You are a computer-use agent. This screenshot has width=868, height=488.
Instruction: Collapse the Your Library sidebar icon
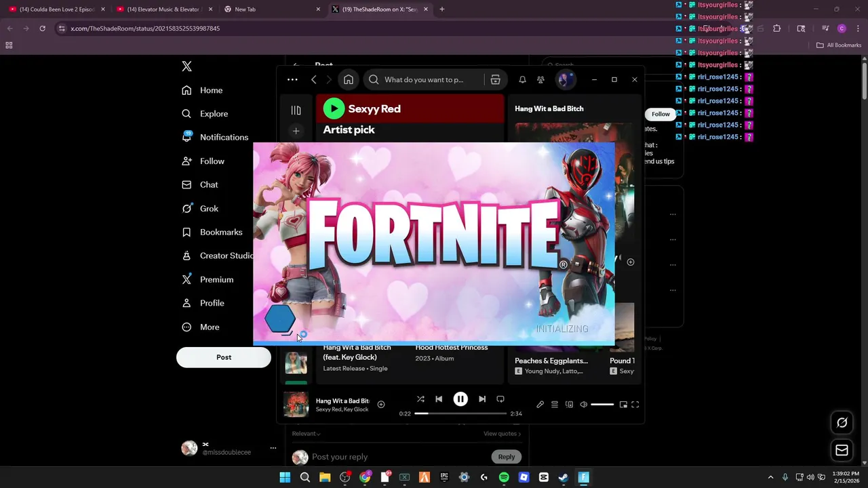pos(296,110)
